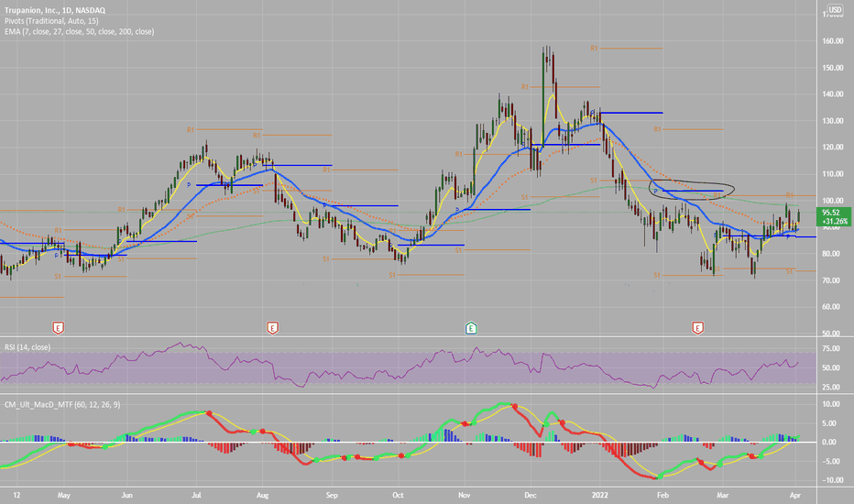This screenshot has width=854, height=504.
Task: Click the 75.00 RSI axis label
Action: [x=831, y=349]
